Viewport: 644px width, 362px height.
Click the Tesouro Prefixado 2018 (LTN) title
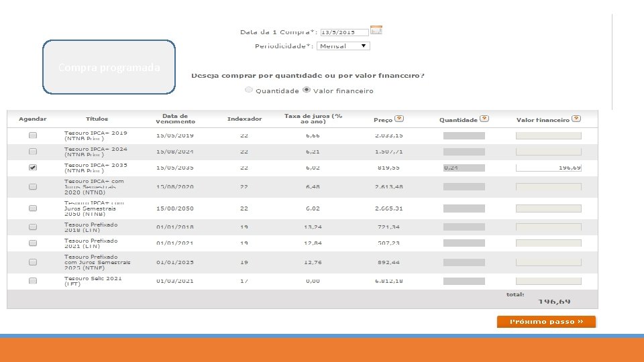click(x=91, y=227)
